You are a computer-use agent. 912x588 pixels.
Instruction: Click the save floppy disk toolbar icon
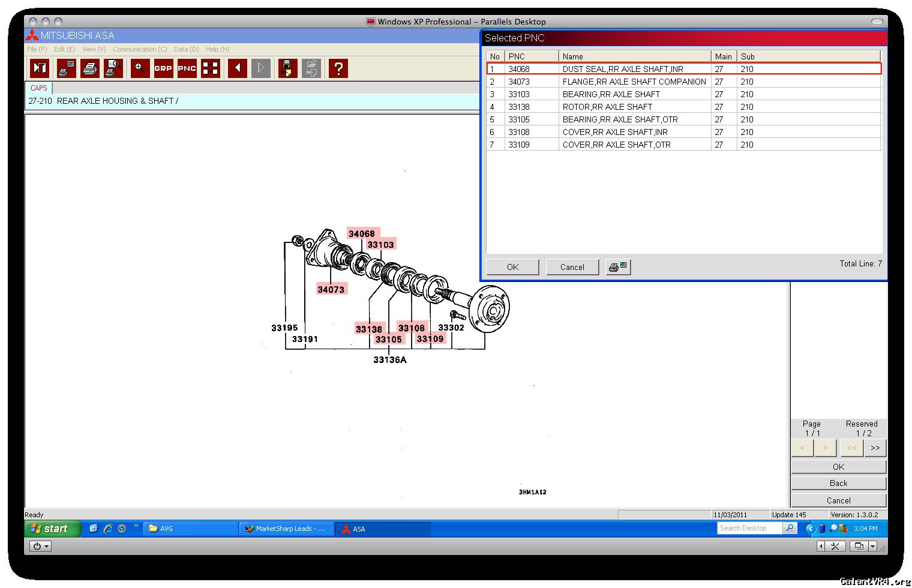(287, 68)
